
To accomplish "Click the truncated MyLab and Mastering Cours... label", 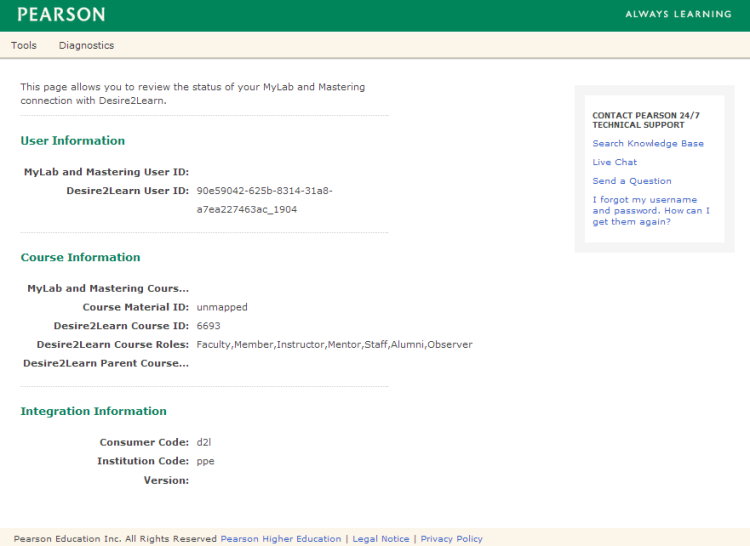I will click(x=108, y=288).
